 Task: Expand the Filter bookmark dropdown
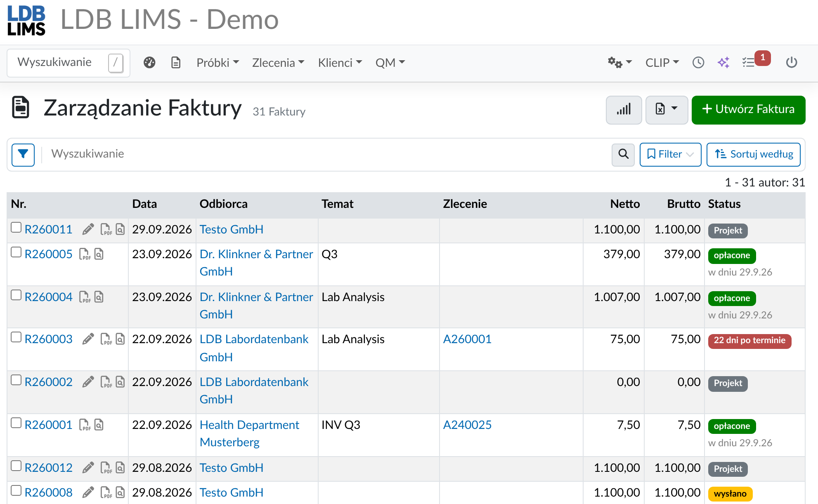tap(670, 154)
